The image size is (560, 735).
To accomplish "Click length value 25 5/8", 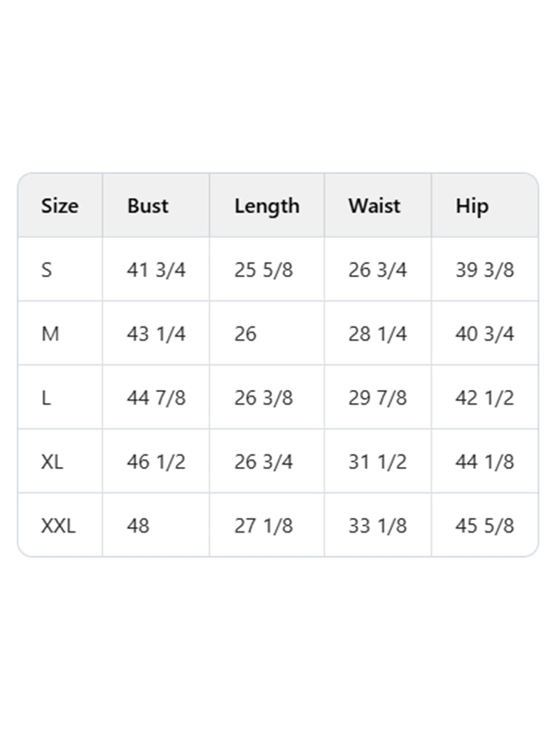I will pos(263,269).
